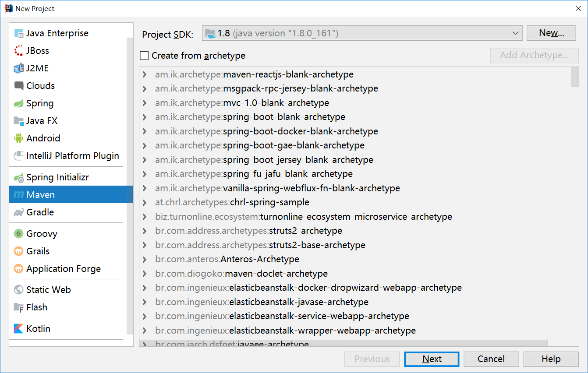This screenshot has height=373, width=588.
Task: Click the Maven m icon
Action: click(19, 195)
